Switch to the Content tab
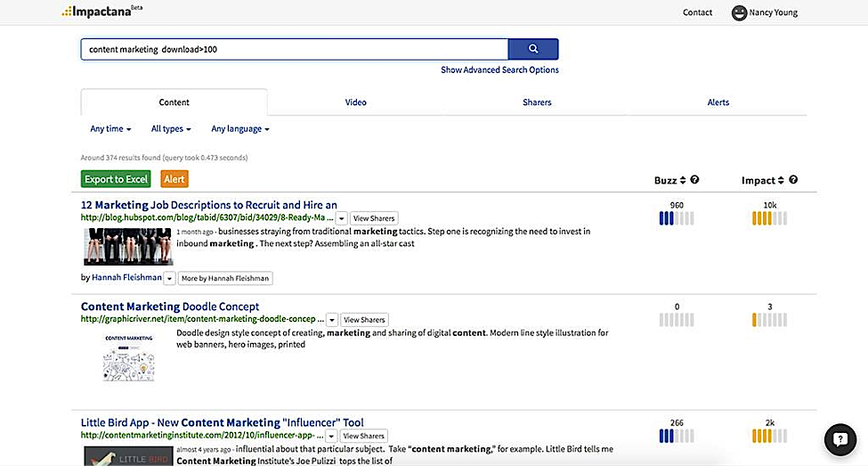Image resolution: width=868 pixels, height=466 pixels. point(174,102)
